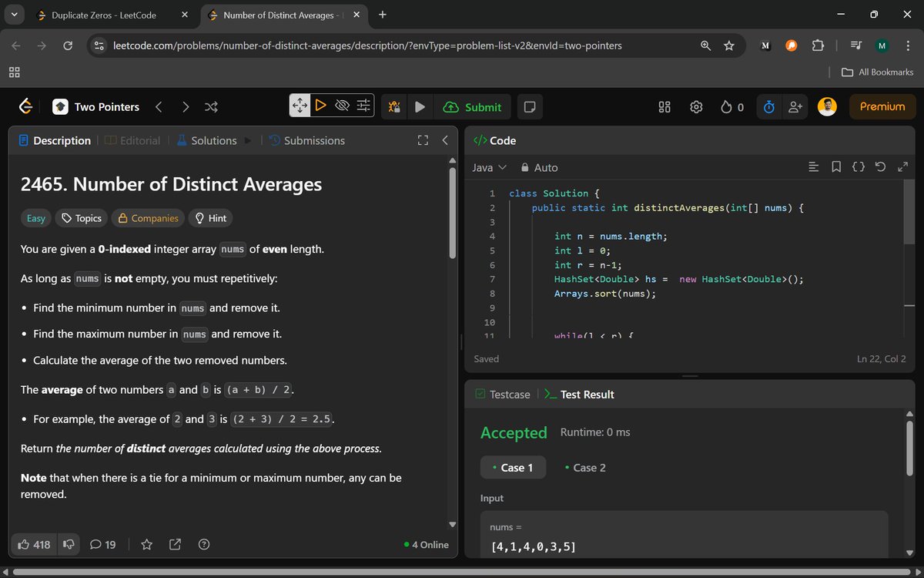Reload the page
Screen dimensions: 924x578
(68, 45)
